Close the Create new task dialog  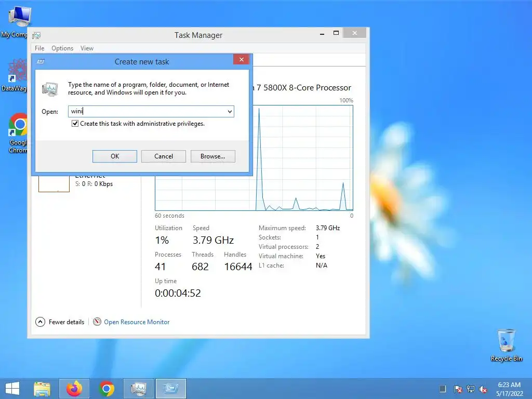click(241, 60)
